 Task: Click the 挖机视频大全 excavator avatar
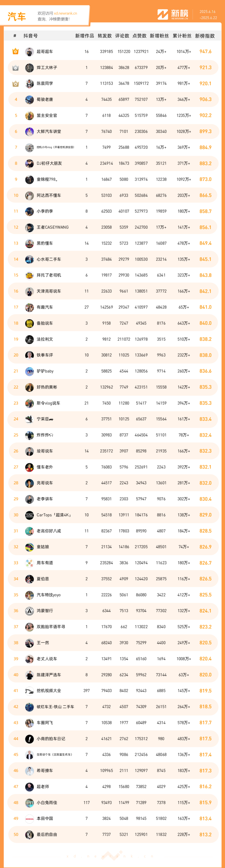click(x=29, y=691)
